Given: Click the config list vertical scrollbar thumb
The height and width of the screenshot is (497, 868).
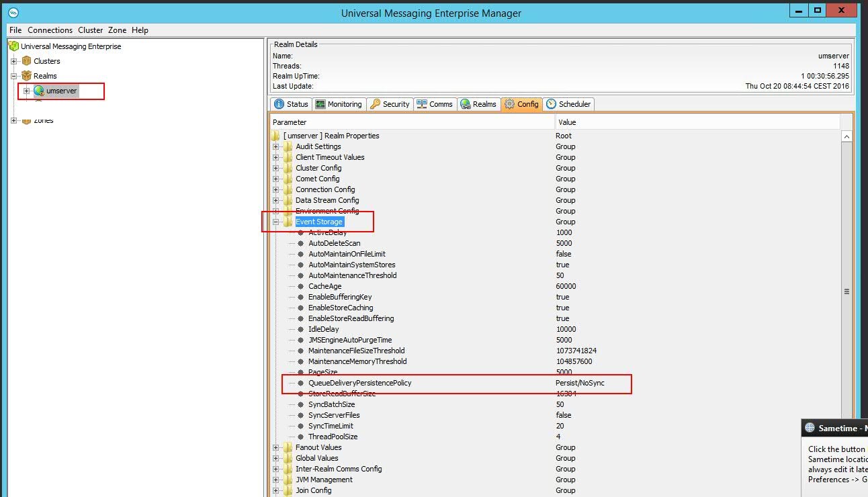Looking at the screenshot, I should (847, 291).
